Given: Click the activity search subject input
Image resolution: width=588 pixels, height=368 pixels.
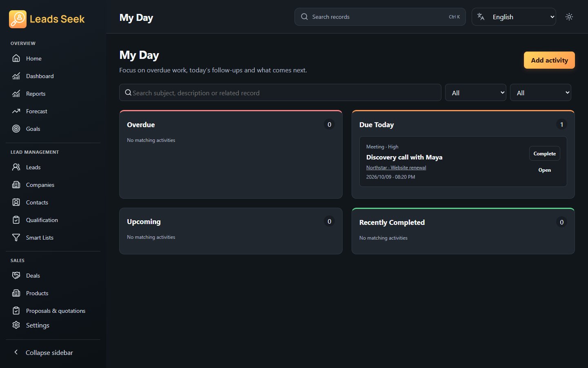Looking at the screenshot, I should pyautogui.click(x=280, y=93).
